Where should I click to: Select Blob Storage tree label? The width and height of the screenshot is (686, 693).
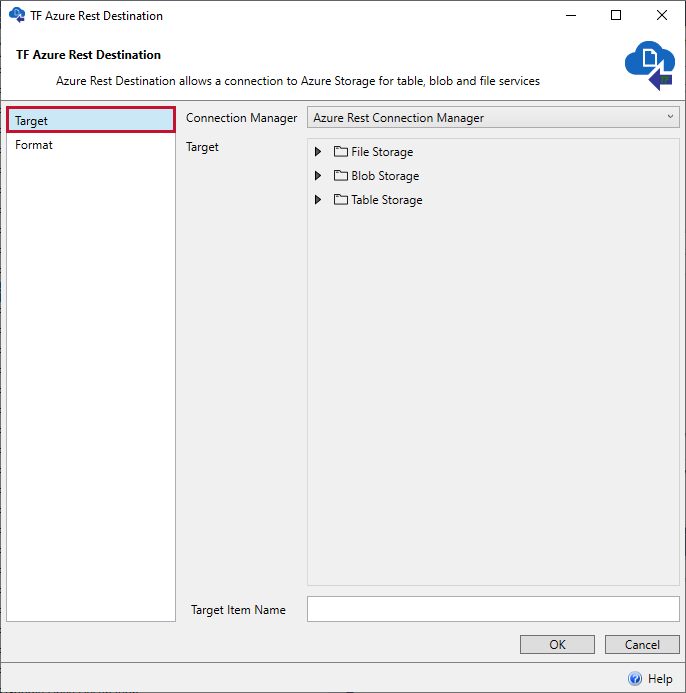point(385,176)
